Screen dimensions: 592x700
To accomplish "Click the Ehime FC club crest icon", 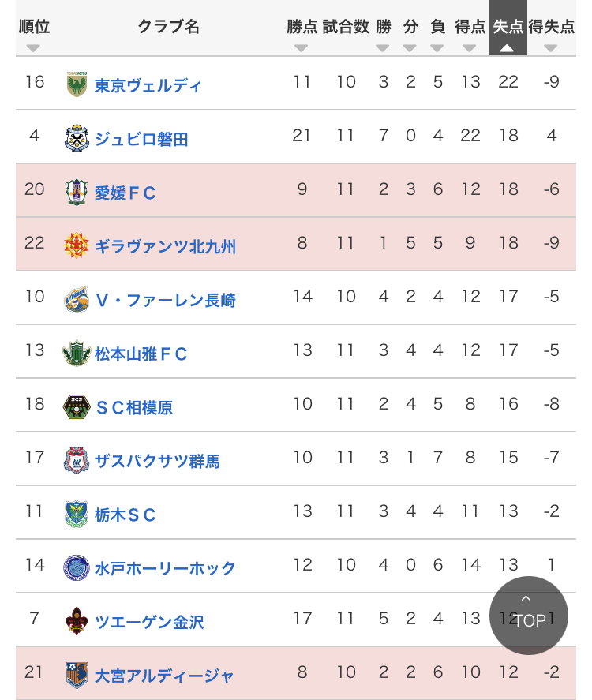I will pos(77,192).
